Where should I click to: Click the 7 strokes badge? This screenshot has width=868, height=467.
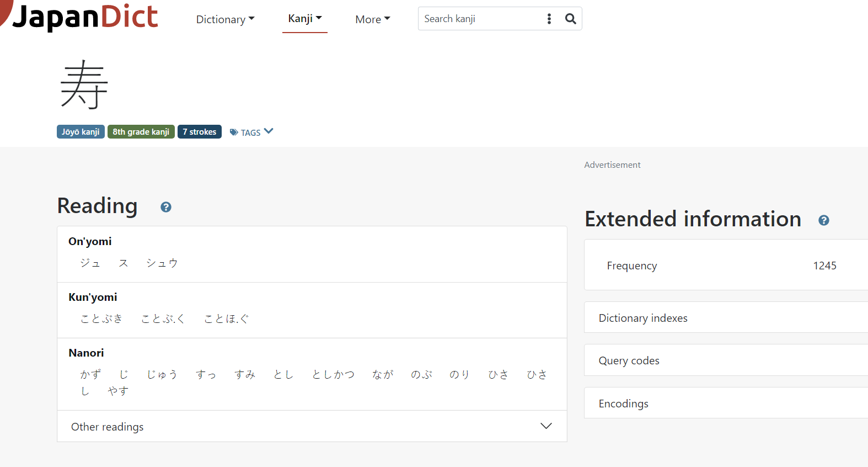[x=200, y=132]
